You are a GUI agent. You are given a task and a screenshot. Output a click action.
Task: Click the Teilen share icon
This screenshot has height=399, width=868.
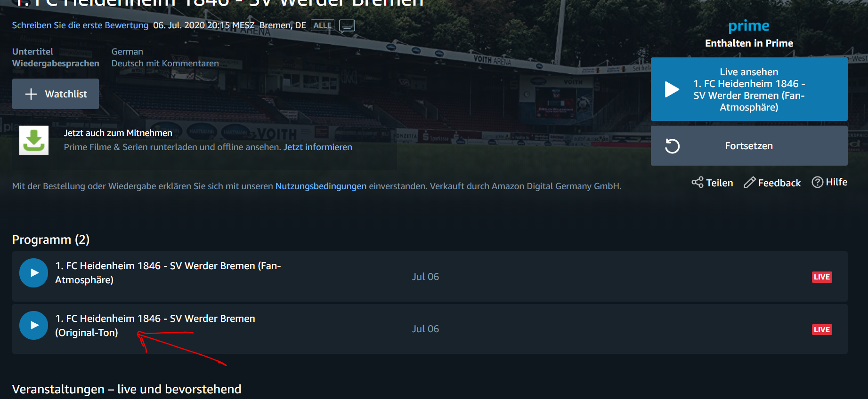click(x=698, y=183)
